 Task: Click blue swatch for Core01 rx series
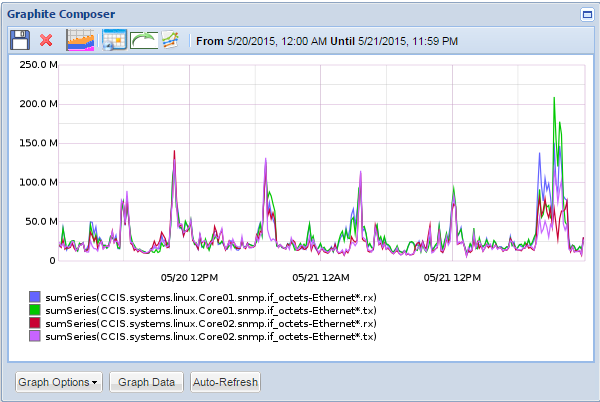coord(36,297)
